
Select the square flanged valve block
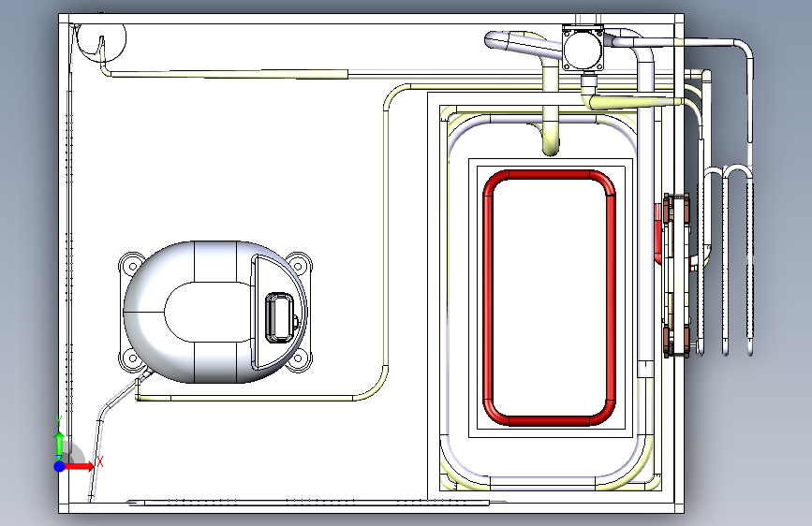click(x=583, y=48)
